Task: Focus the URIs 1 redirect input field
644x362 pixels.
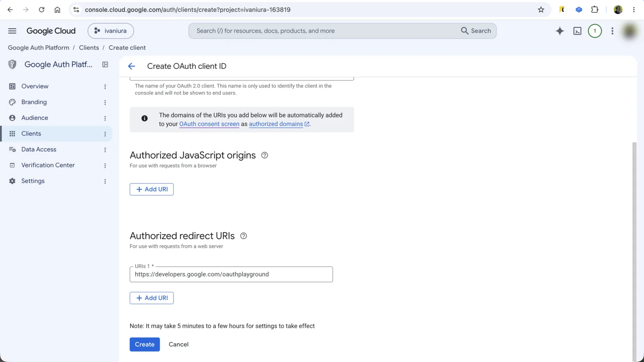Action: click(x=231, y=274)
